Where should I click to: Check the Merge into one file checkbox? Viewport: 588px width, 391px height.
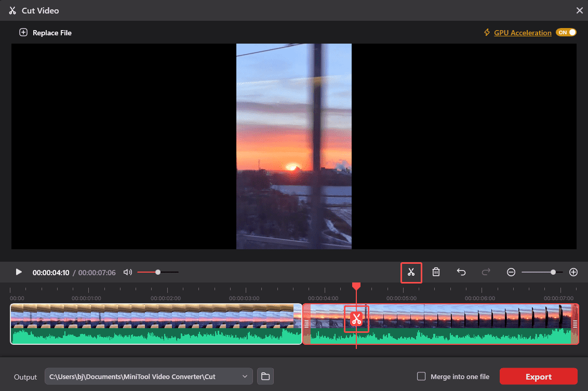pos(421,376)
